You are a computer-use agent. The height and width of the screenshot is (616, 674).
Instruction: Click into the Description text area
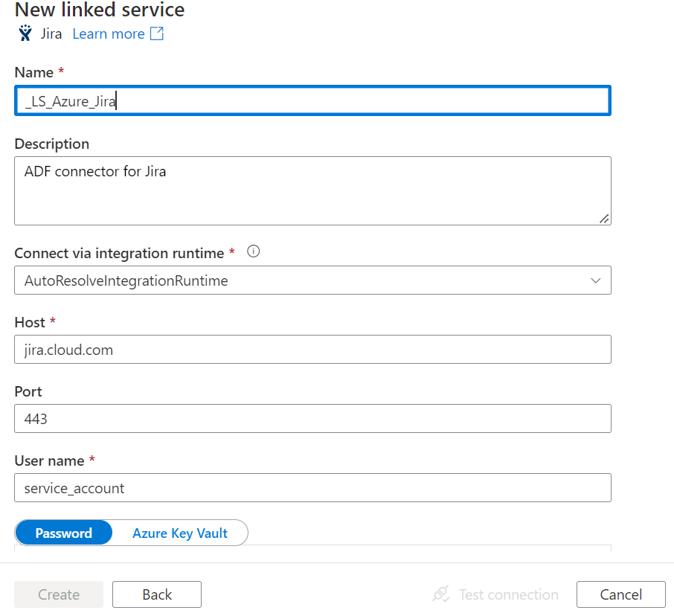tap(312, 191)
